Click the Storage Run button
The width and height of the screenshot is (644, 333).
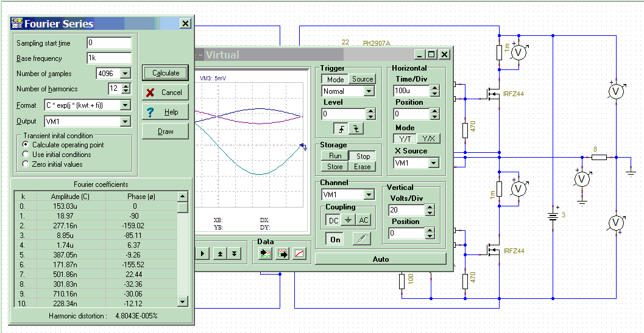[335, 156]
